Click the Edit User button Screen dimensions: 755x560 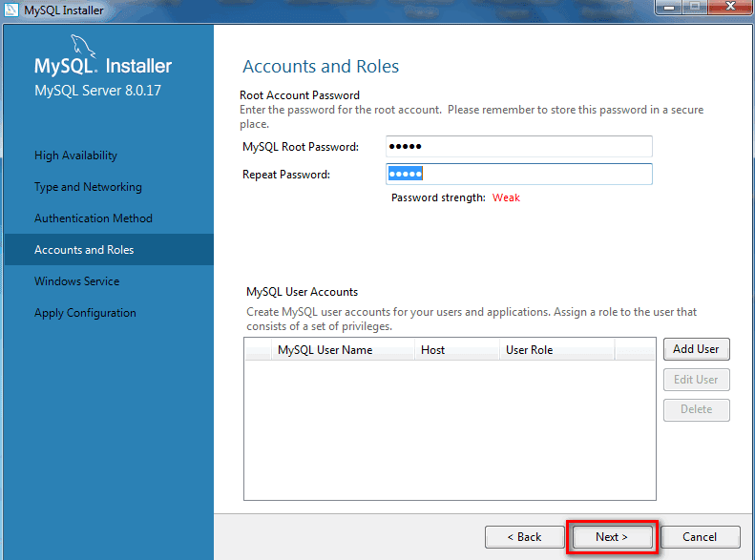point(696,380)
